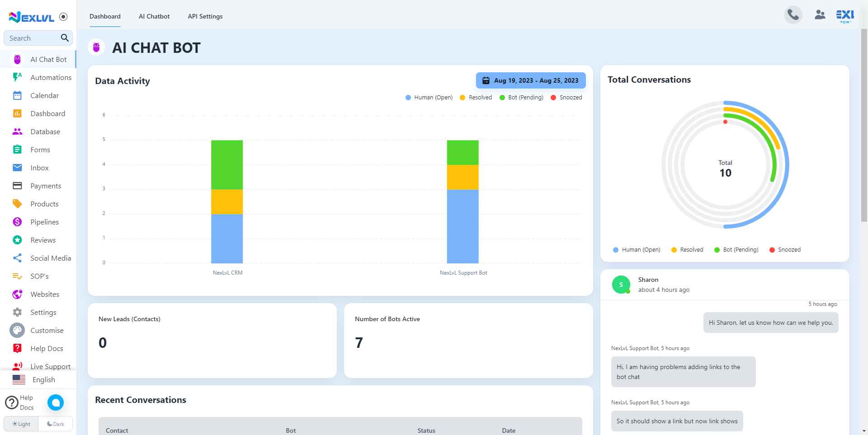The width and height of the screenshot is (868, 435).
Task: Toggle the sidebar pin next to logo
Action: pos(63,17)
